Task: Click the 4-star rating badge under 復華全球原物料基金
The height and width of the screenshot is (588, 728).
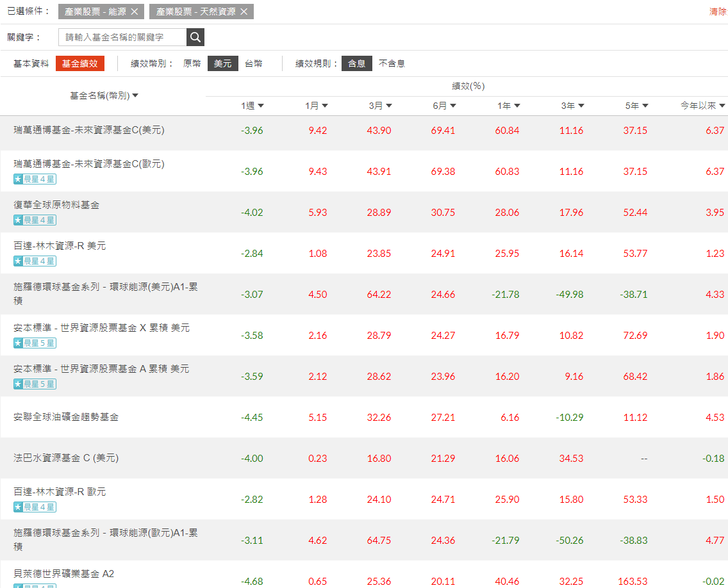Action: click(34, 220)
